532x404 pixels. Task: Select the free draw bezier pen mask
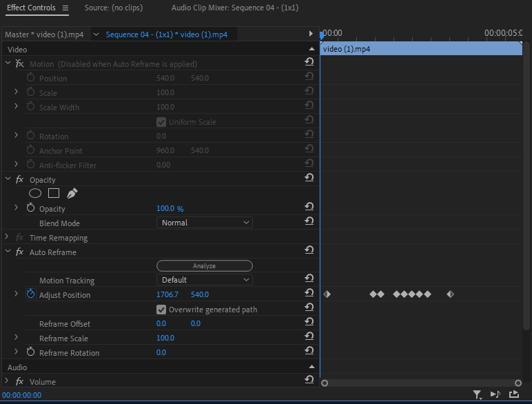point(72,193)
